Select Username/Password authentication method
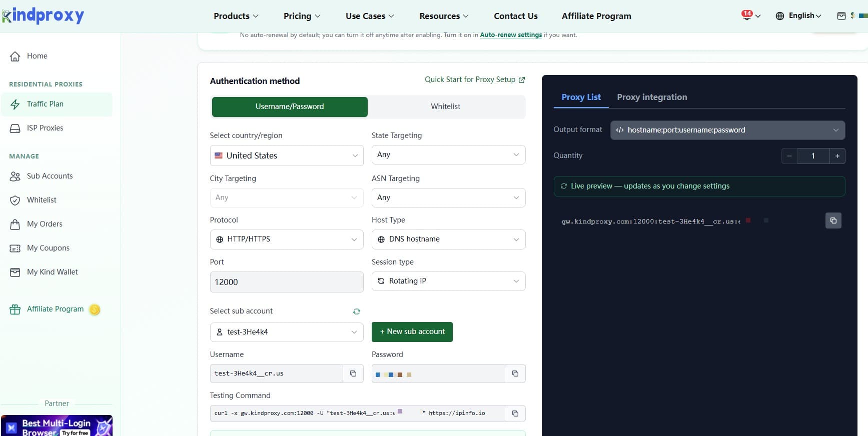This screenshot has height=436, width=868. point(290,107)
